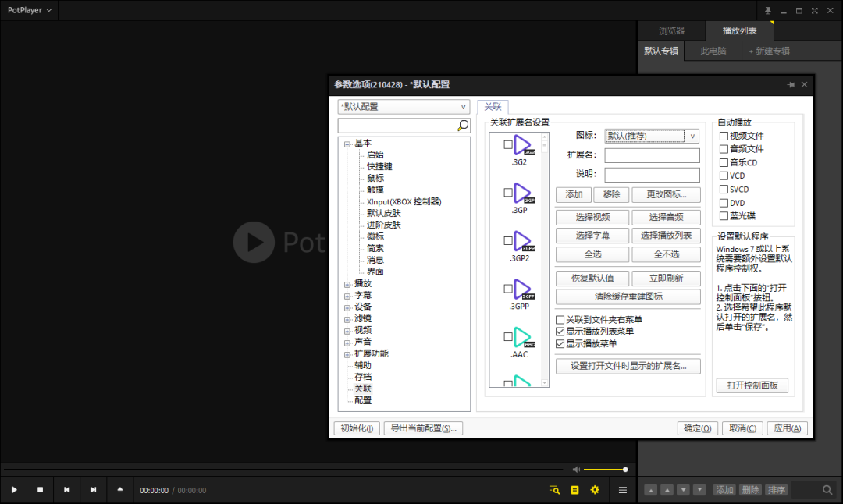Open the 默认配置 profile dropdown
The height and width of the screenshot is (504, 843).
404,107
